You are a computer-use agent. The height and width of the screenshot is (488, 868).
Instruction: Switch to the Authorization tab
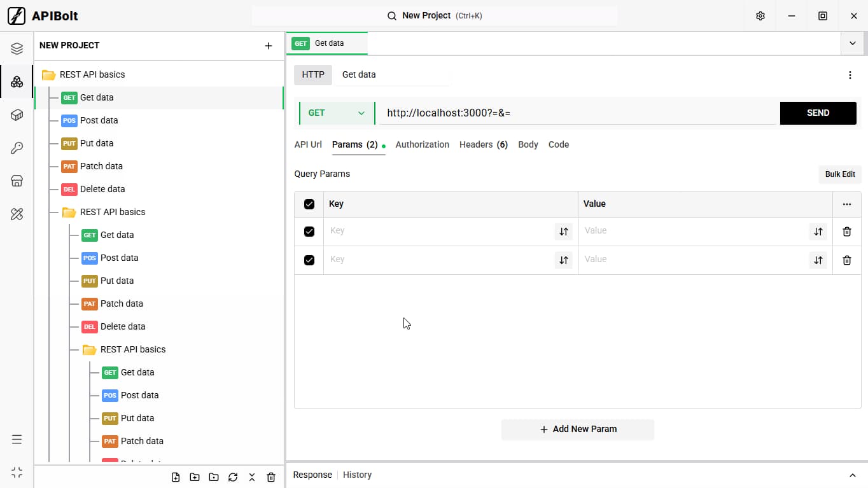pos(423,144)
